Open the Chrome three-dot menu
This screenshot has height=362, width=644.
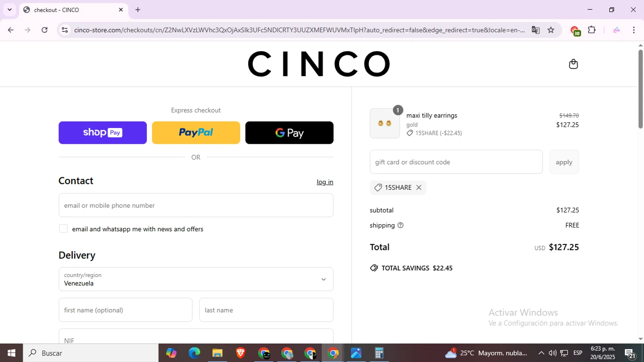[634, 30]
